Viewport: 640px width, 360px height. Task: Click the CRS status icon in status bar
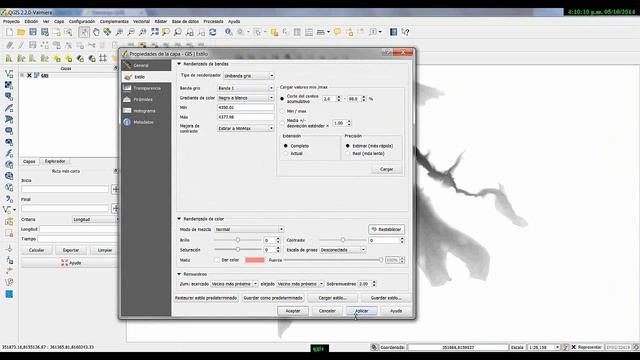[x=636, y=347]
